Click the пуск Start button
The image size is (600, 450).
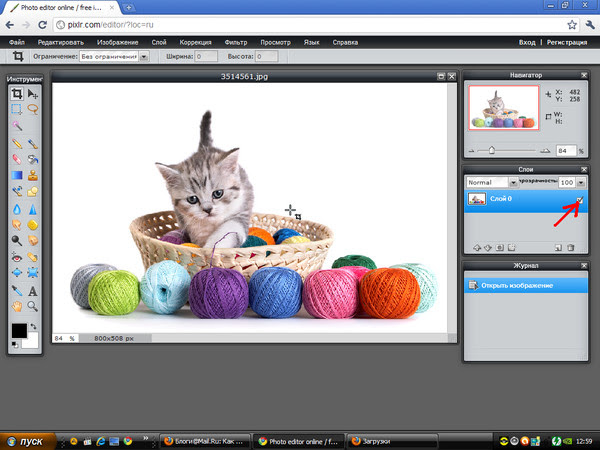tap(27, 441)
